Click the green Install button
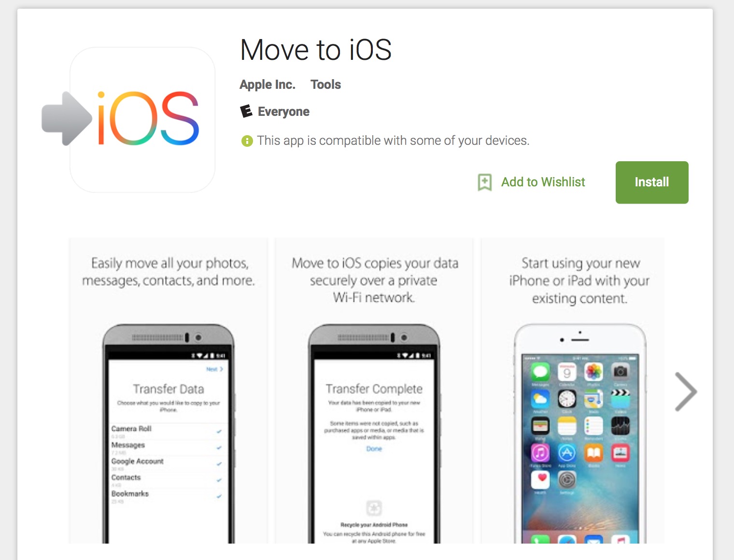The height and width of the screenshot is (560, 734). 652,182
